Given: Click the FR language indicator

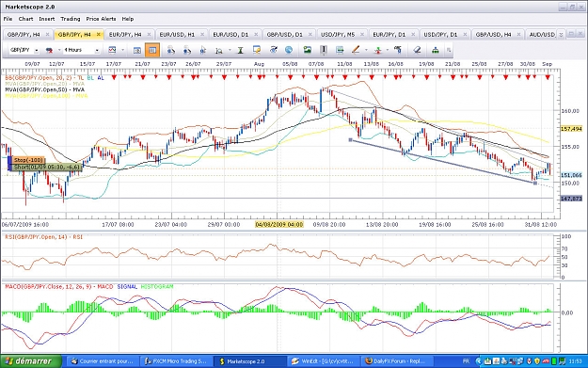Looking at the screenshot, I should (x=466, y=361).
